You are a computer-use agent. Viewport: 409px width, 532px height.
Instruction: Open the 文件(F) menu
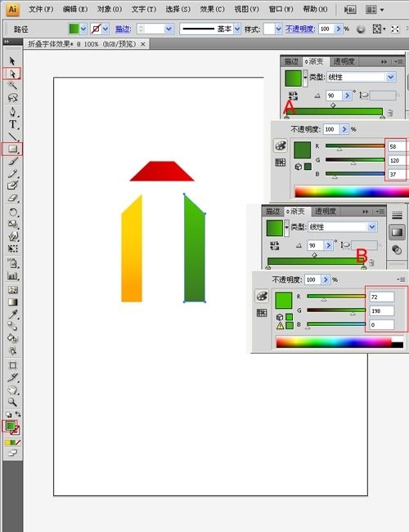coord(41,9)
